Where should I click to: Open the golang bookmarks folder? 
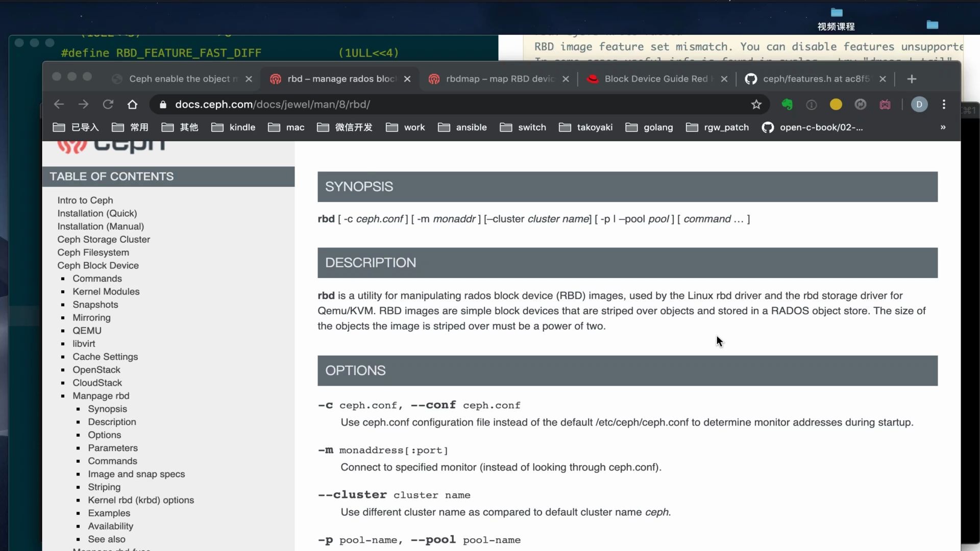649,128
